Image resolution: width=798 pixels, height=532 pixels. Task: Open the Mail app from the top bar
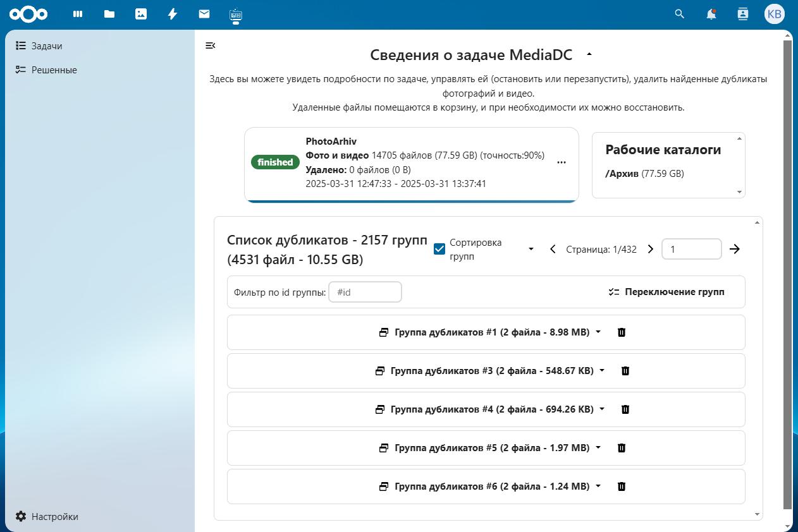pos(204,14)
